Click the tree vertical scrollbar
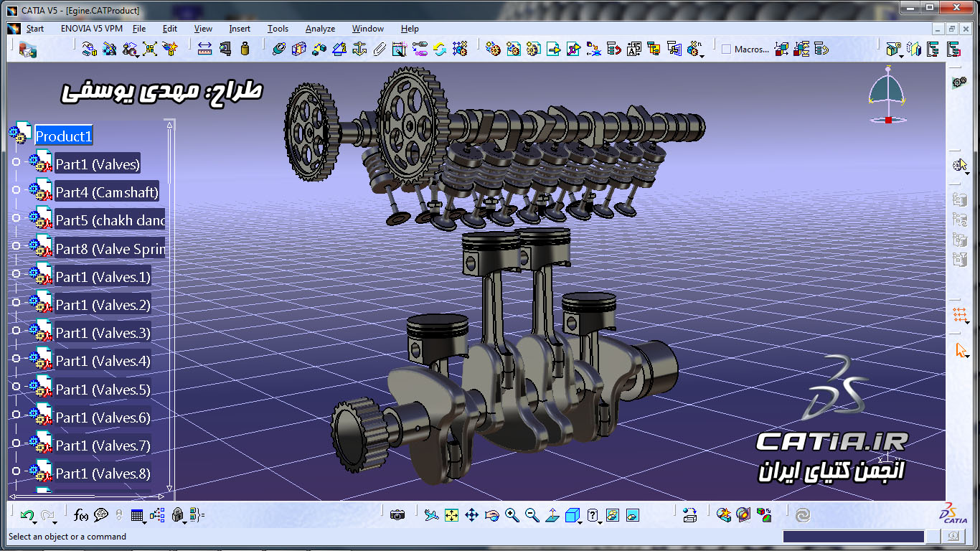 pyautogui.click(x=170, y=305)
